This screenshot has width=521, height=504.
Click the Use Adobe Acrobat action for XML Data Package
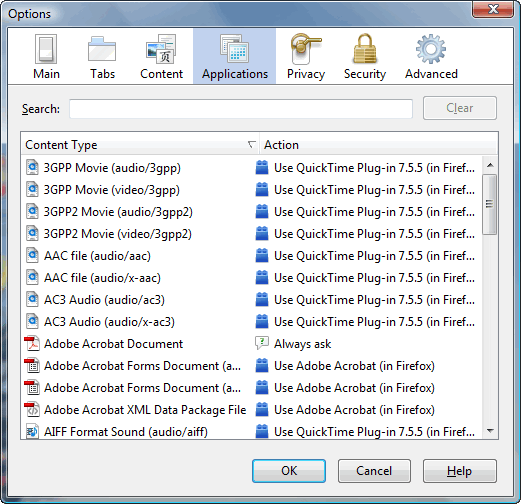354,410
